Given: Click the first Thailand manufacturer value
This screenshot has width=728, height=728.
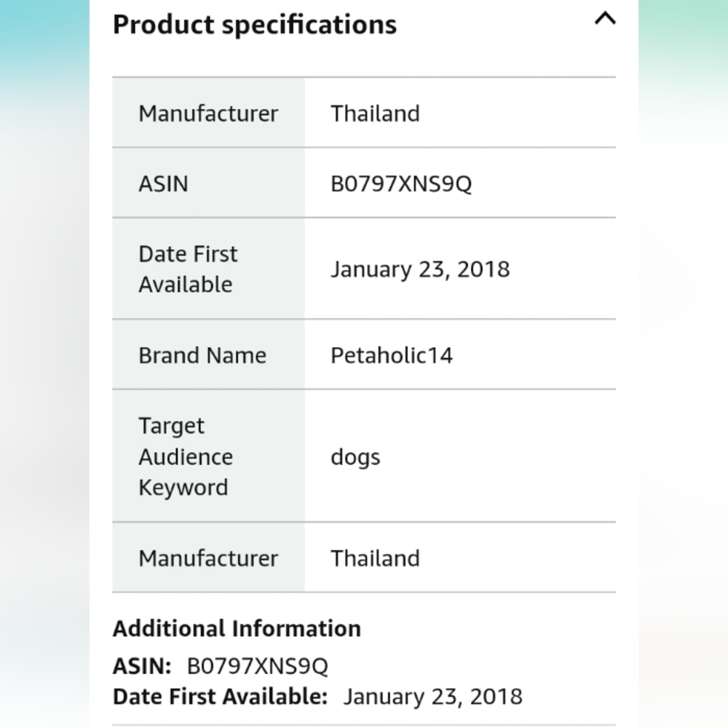Looking at the screenshot, I should [375, 114].
